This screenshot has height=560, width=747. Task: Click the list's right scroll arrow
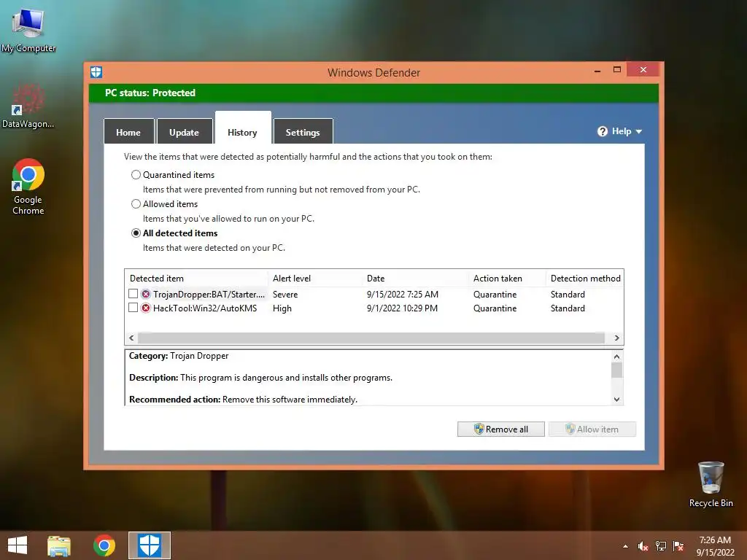click(x=617, y=338)
